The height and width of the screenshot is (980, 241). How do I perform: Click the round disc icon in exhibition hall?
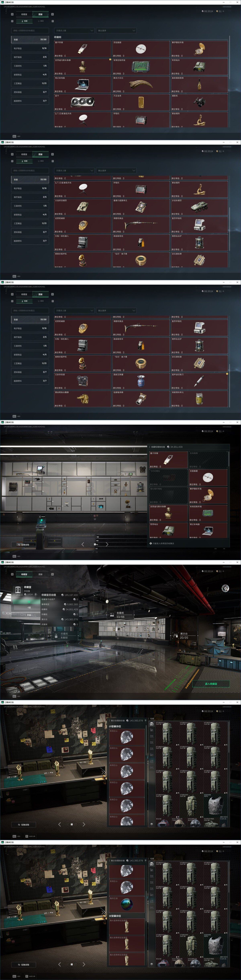coord(225,588)
